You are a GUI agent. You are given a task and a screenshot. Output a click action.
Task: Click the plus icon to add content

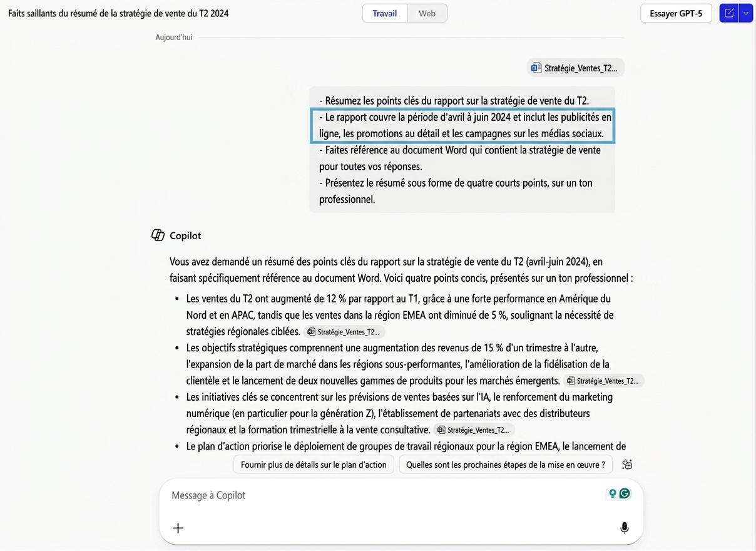[x=178, y=528]
